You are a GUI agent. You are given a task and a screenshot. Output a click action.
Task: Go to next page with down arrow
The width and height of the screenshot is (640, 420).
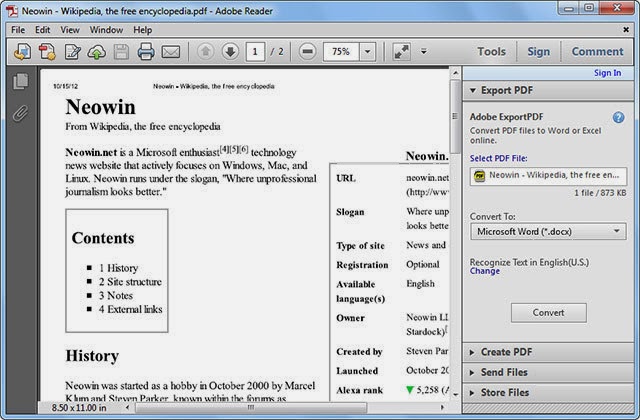click(230, 51)
